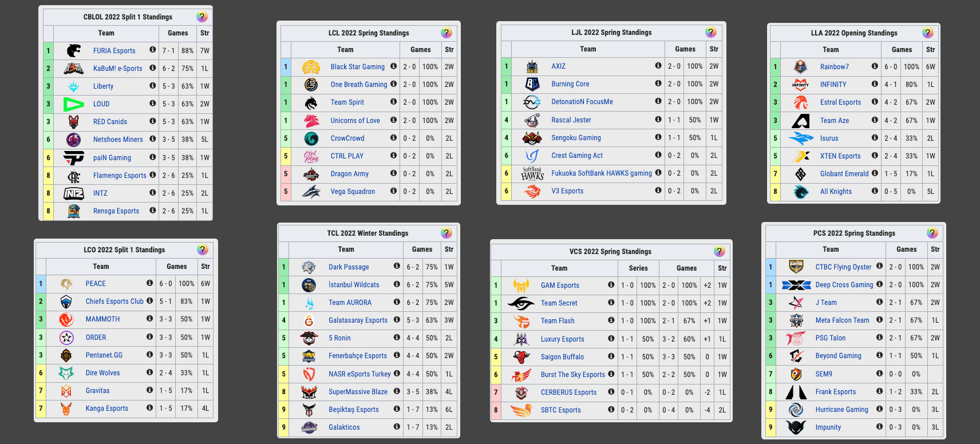Open the Beşiktaş Esports team link

(354, 410)
